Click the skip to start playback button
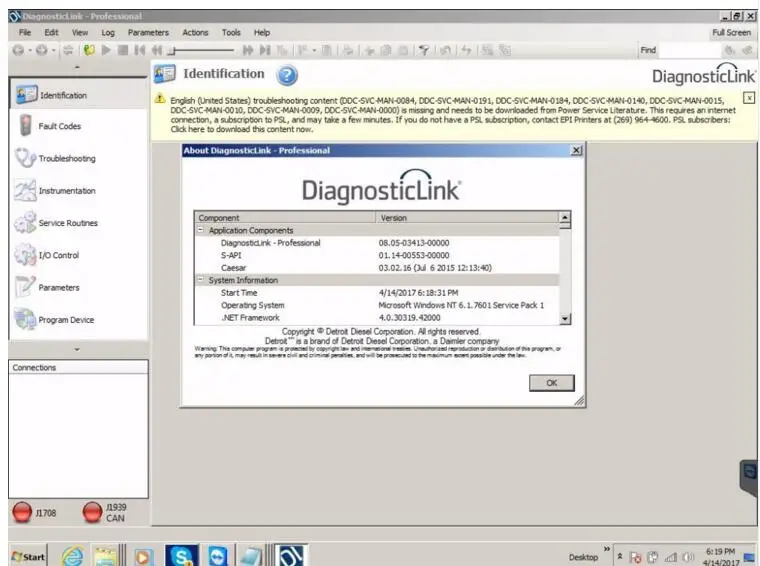 [140, 50]
